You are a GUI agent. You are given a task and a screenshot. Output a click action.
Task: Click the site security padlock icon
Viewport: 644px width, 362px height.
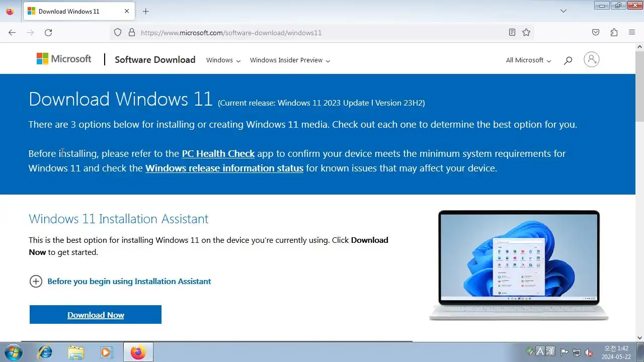[132, 32]
